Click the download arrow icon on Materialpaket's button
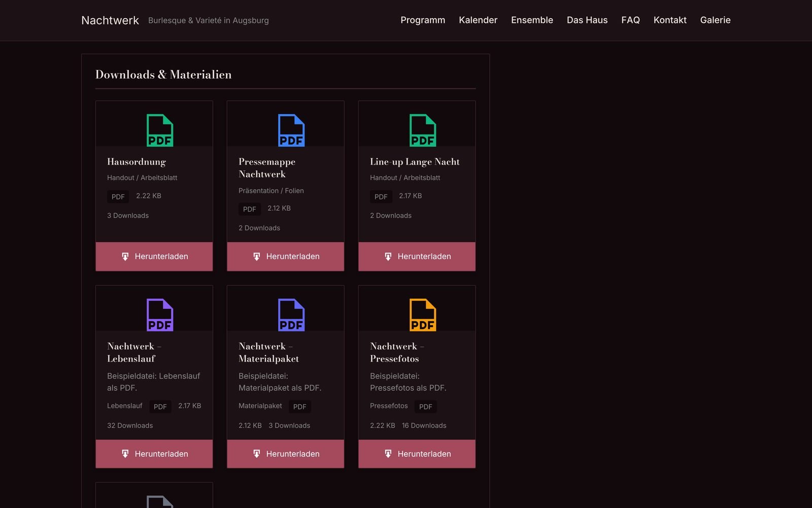This screenshot has height=508, width=812. tap(257, 454)
